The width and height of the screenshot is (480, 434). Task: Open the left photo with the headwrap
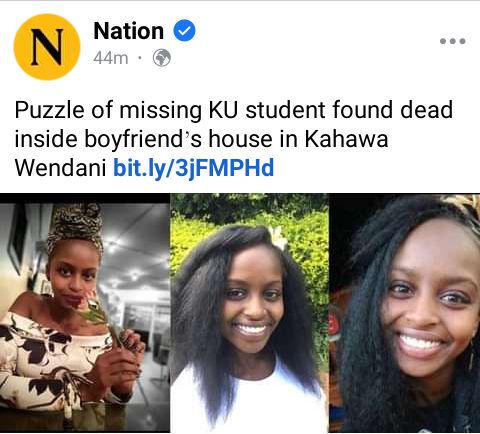[x=85, y=313]
